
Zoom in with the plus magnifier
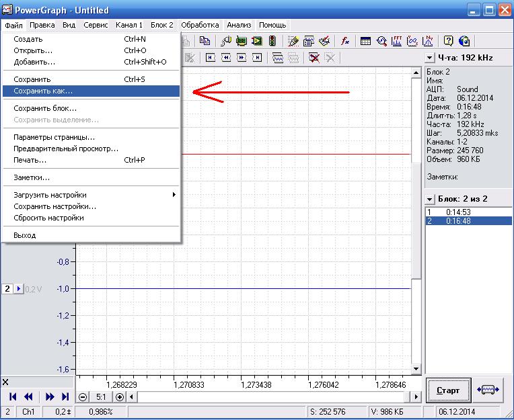[x=120, y=397]
